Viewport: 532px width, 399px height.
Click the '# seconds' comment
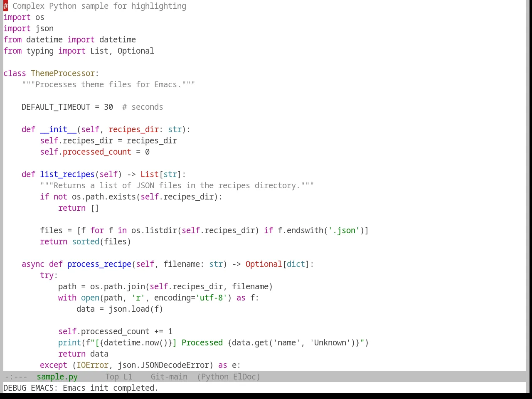143,107
